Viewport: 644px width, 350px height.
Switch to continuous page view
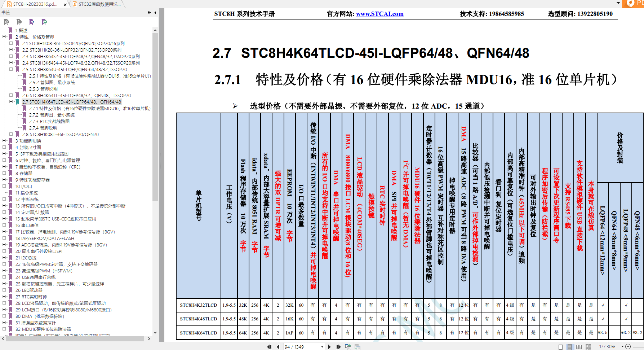569,347
